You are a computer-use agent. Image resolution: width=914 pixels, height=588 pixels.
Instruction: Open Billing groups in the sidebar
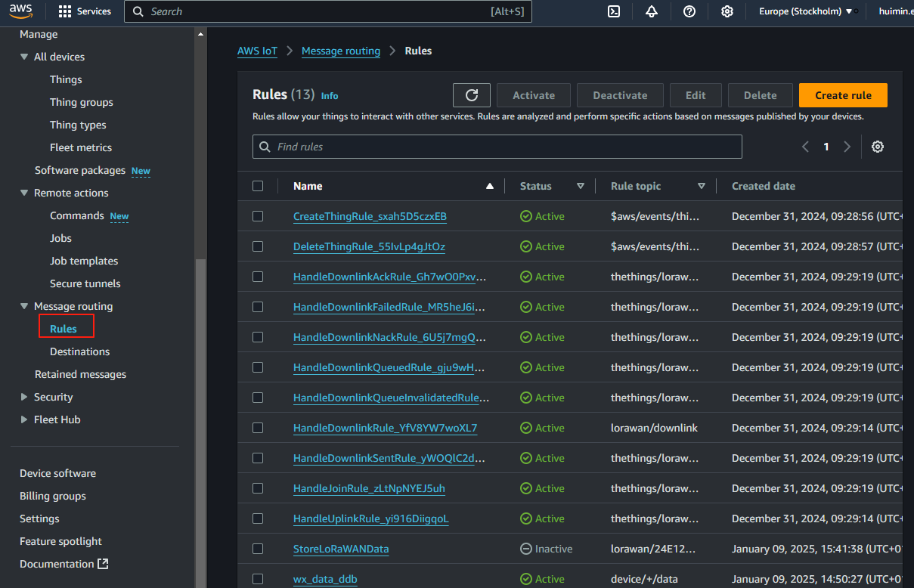[x=53, y=496]
